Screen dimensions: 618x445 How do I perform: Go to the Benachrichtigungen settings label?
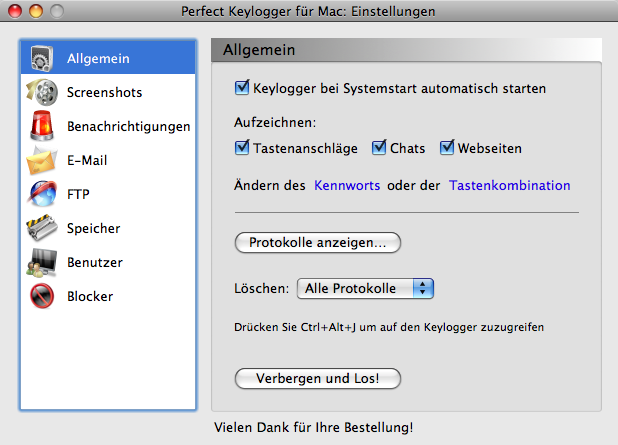(x=128, y=126)
